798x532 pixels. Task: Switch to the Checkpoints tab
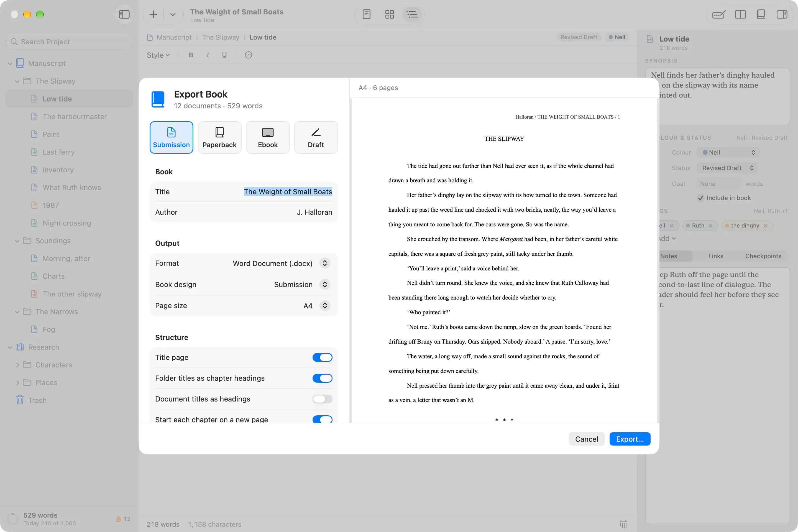(763, 256)
